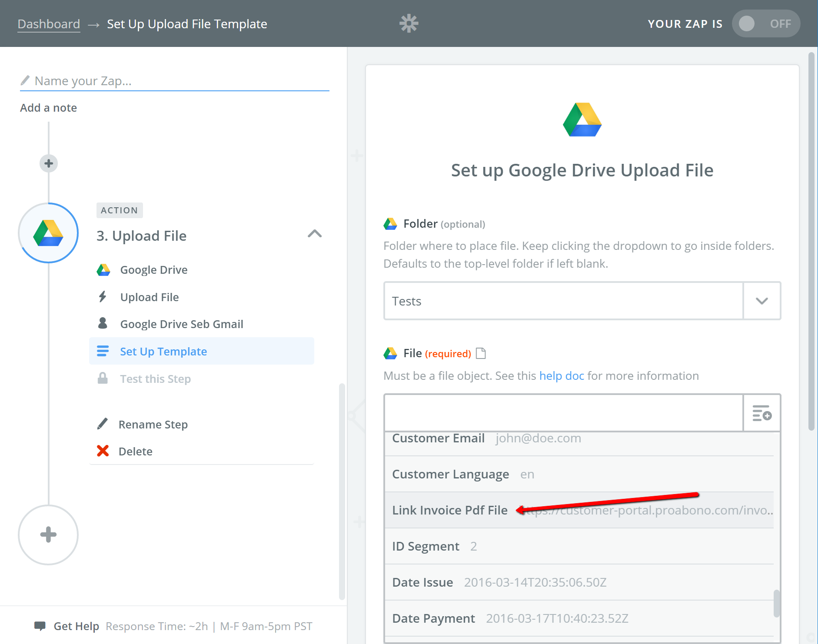Select Date Payment field option

coord(579,618)
